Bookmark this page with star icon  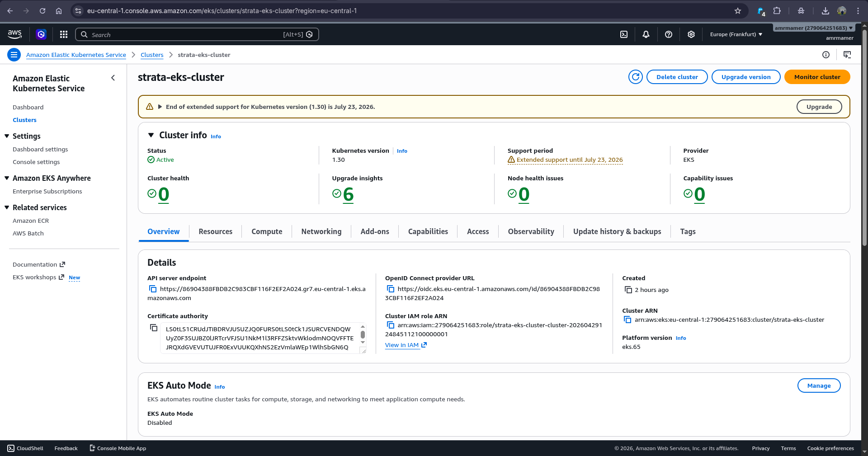[738, 11]
